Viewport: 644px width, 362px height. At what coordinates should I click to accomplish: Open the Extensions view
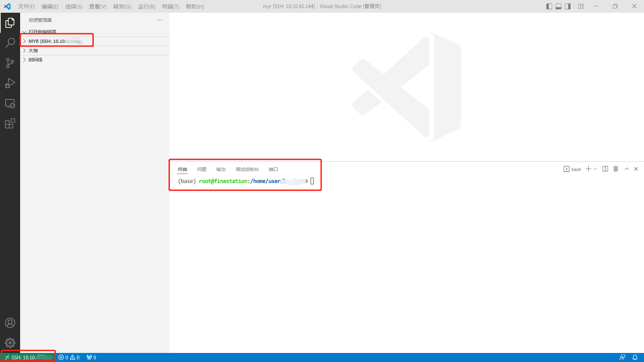pos(10,124)
